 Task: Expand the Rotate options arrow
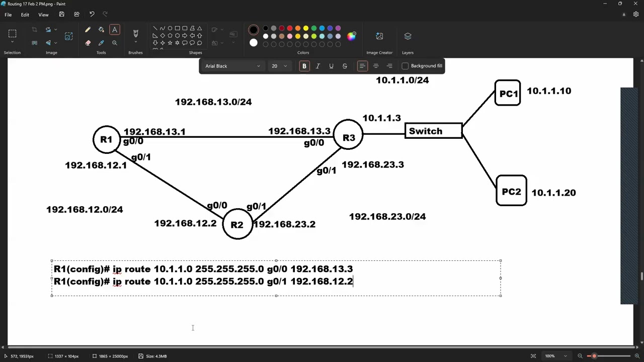pos(55,30)
